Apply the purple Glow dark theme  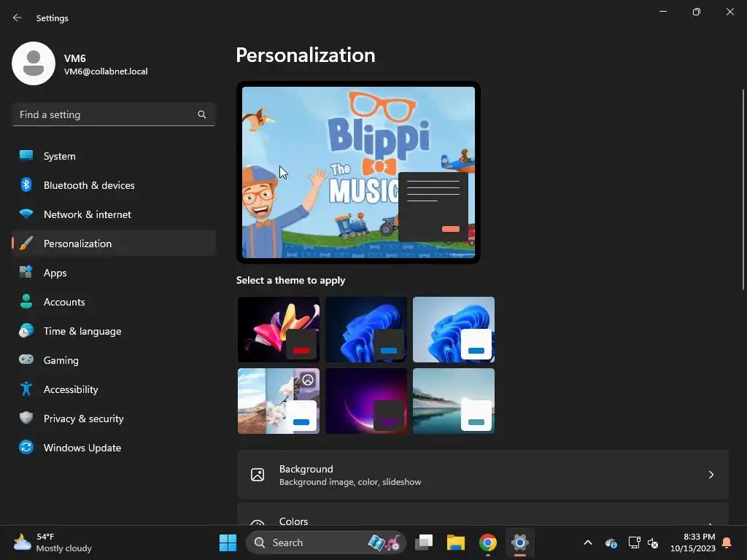point(366,401)
